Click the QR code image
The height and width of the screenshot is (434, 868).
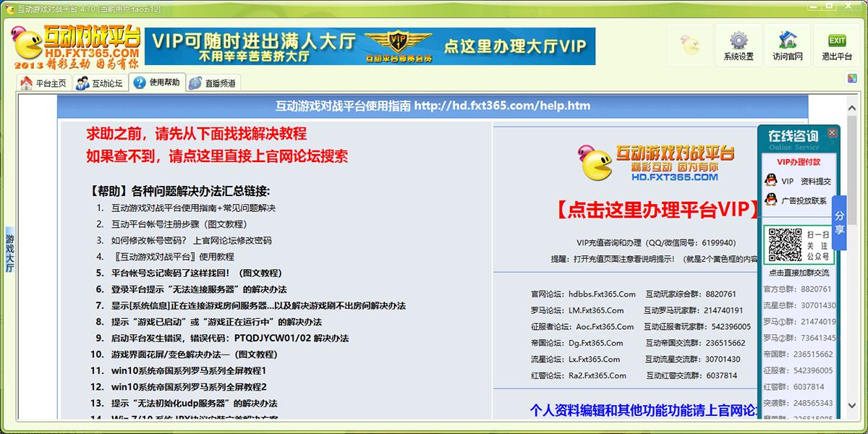tap(784, 245)
